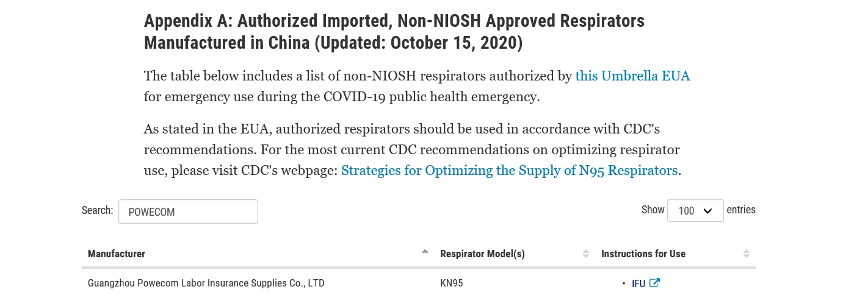
Task: Click the "entries" label after the dropdown
Action: 741,210
